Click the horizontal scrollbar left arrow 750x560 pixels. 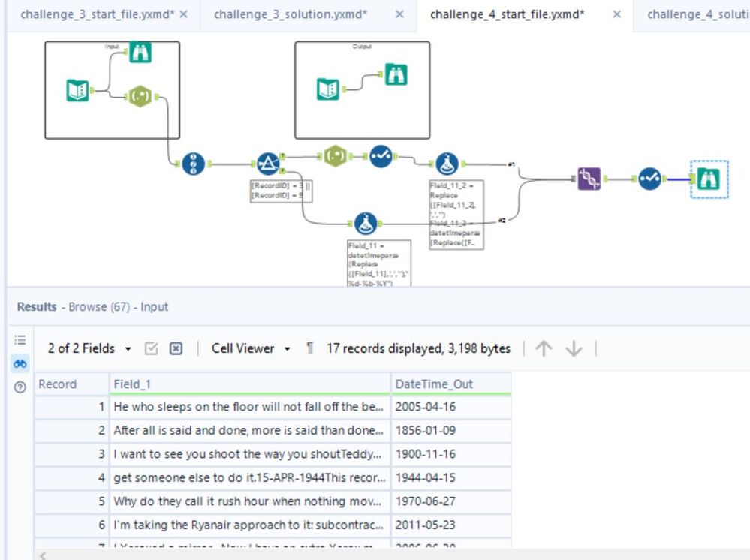point(43,555)
